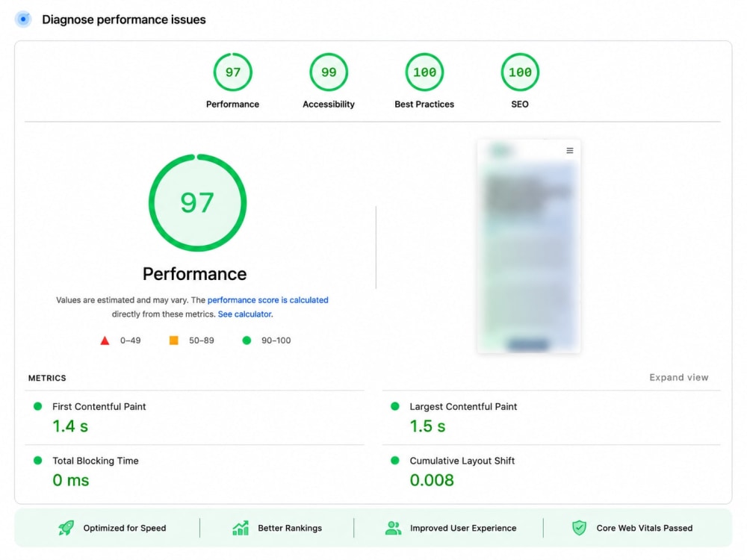This screenshot has width=747, height=560.
Task: Click the 50–89 range legend text
Action: click(x=202, y=340)
